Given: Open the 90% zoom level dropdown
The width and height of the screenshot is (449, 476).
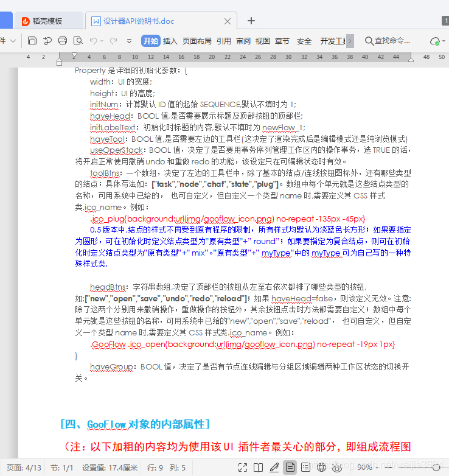Looking at the screenshot, I should point(367,467).
